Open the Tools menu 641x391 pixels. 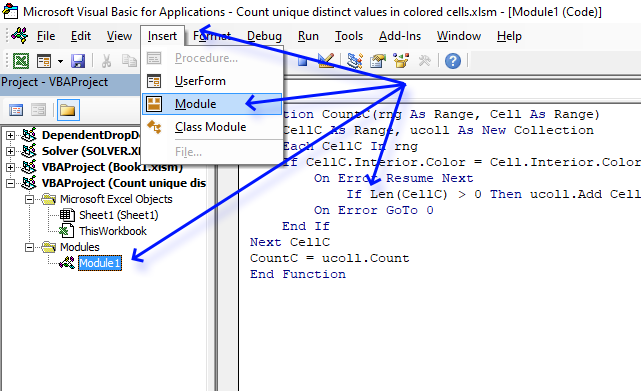[x=349, y=36]
